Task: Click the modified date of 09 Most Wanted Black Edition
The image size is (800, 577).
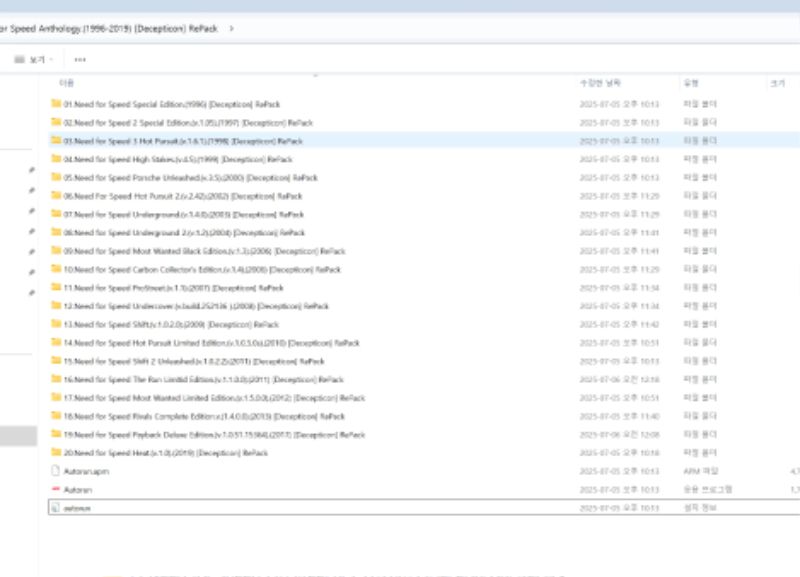Action: click(x=619, y=251)
